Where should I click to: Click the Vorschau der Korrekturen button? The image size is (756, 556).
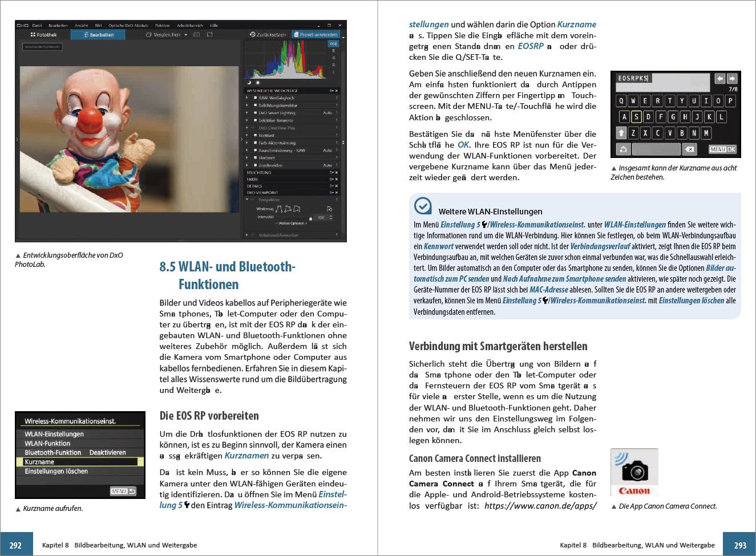[x=42, y=47]
